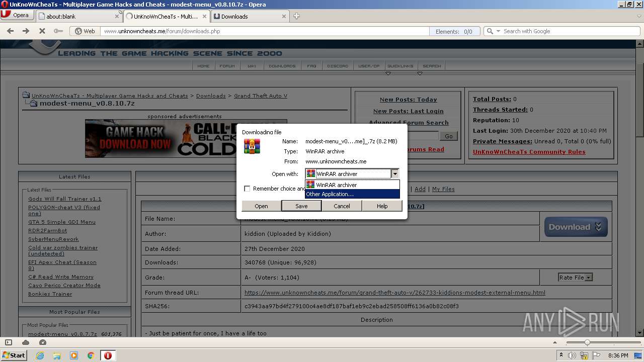The image size is (644, 362).
Task: Go back with the back arrow
Action: coord(10,31)
